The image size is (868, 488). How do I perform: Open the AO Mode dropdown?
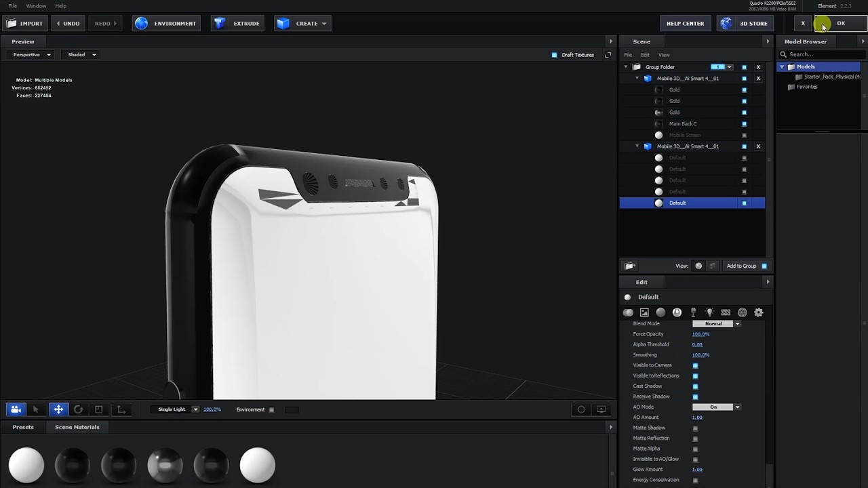click(x=717, y=407)
